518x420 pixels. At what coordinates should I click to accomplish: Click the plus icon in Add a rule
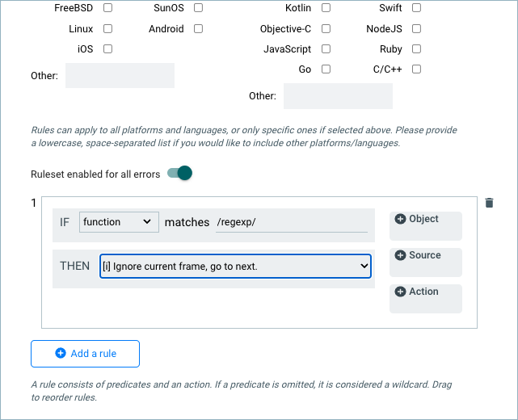click(61, 354)
